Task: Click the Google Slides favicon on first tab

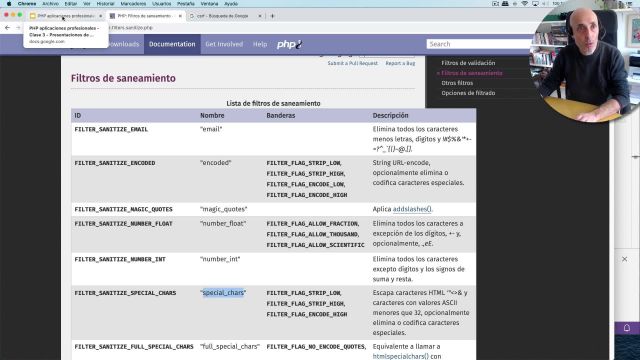Action: click(33, 16)
